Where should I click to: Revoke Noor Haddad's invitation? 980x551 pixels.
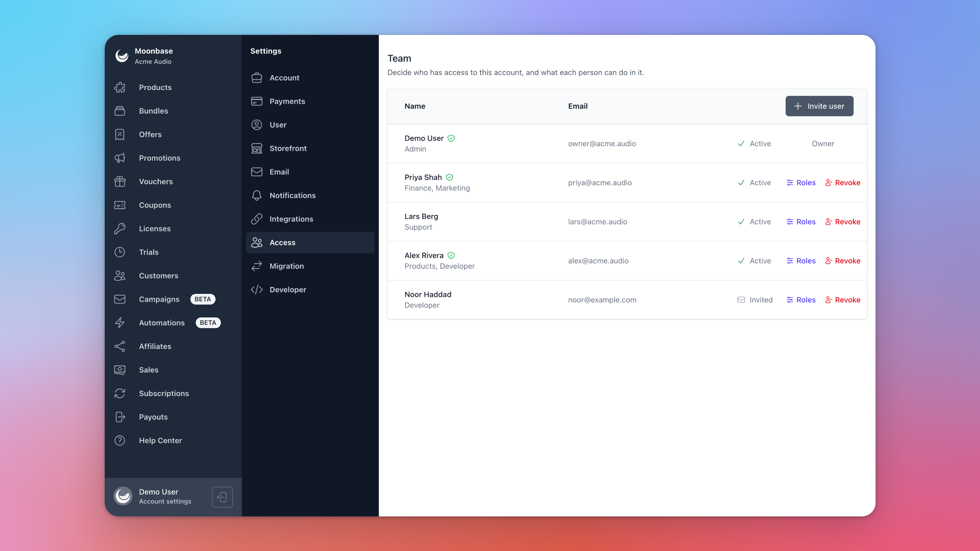click(x=842, y=300)
